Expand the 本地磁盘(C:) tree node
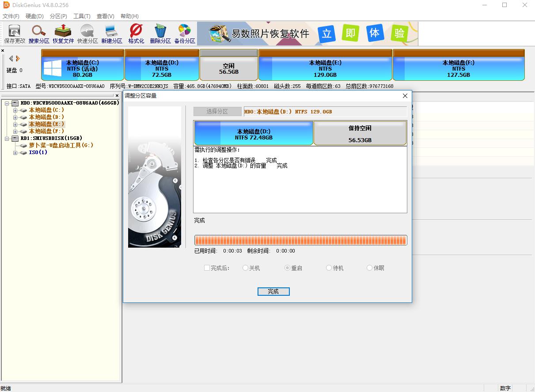535x392 pixels. [x=15, y=110]
